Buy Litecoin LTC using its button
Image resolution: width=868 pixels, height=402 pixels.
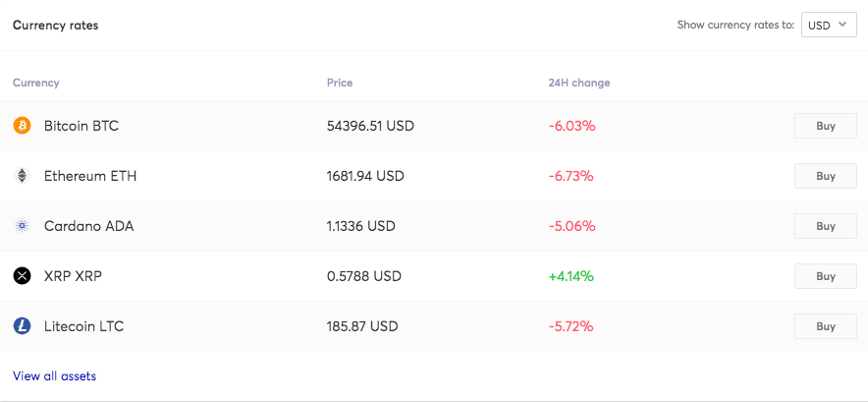coord(826,326)
